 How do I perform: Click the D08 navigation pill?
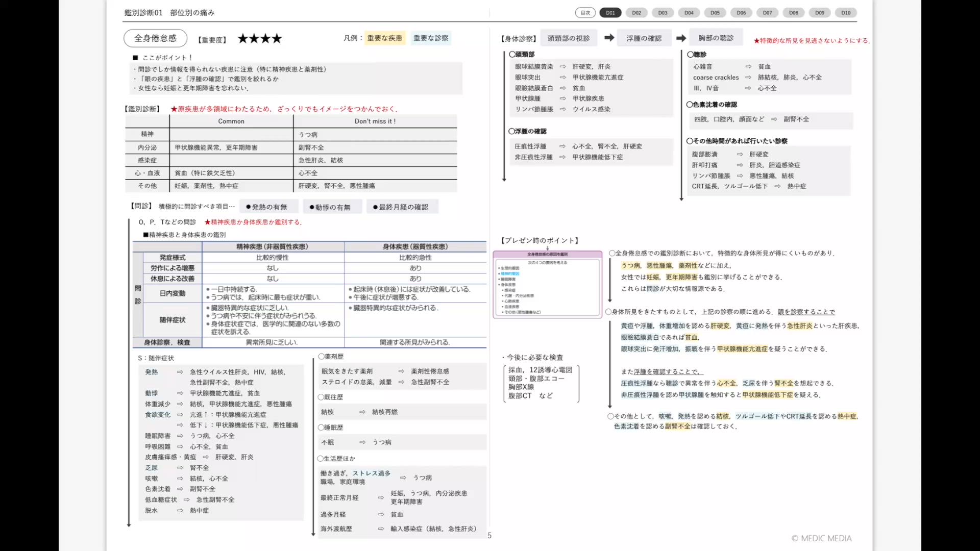point(793,13)
